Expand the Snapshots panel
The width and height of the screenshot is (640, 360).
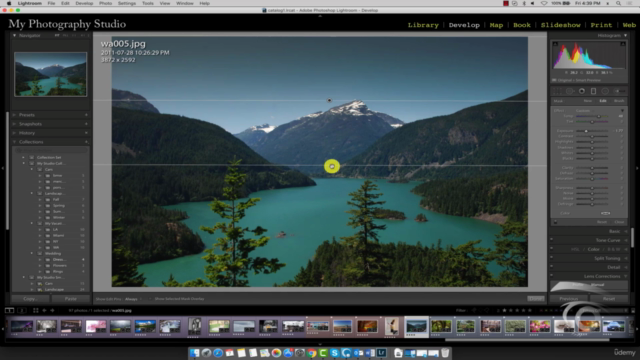(14, 124)
